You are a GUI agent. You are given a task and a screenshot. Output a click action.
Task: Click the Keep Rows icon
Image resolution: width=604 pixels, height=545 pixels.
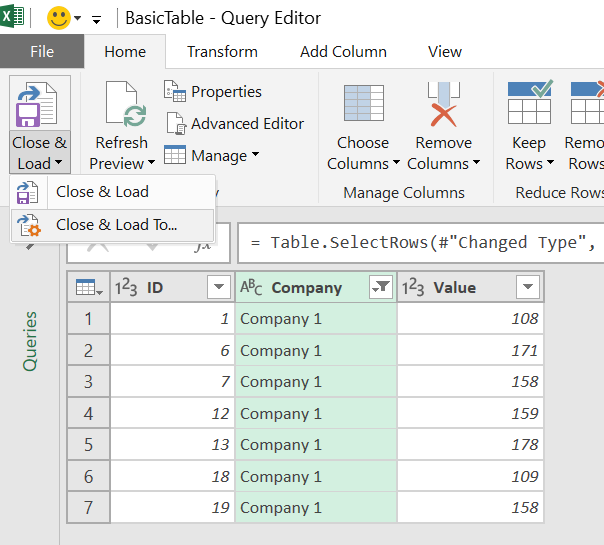(x=530, y=102)
